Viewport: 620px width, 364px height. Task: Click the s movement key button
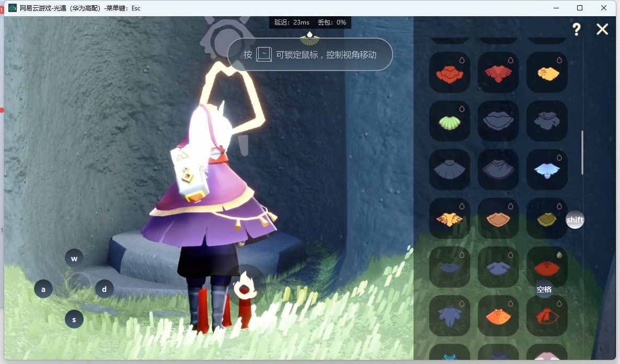74,319
